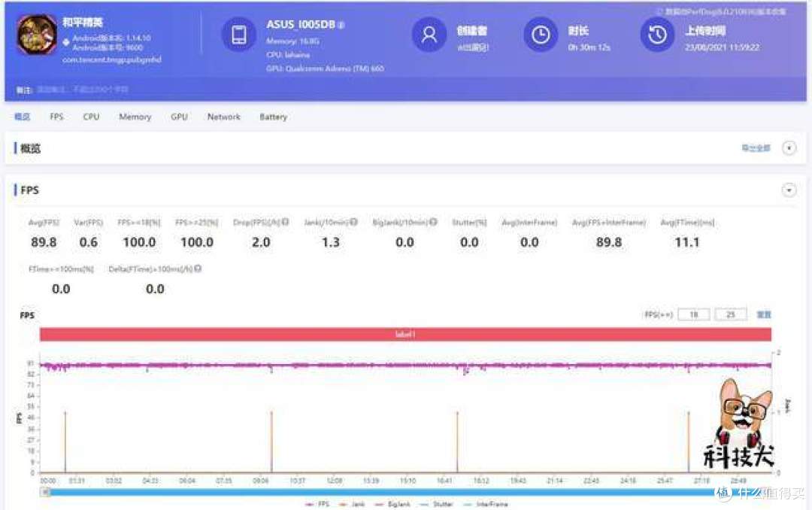
Task: Click the Var(FPS) value 0.6
Action: (x=89, y=242)
